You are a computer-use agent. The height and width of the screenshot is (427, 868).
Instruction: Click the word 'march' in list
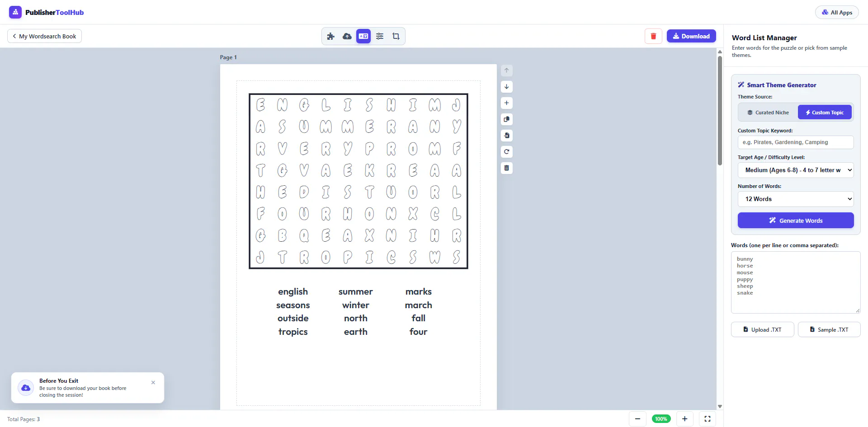[419, 305]
